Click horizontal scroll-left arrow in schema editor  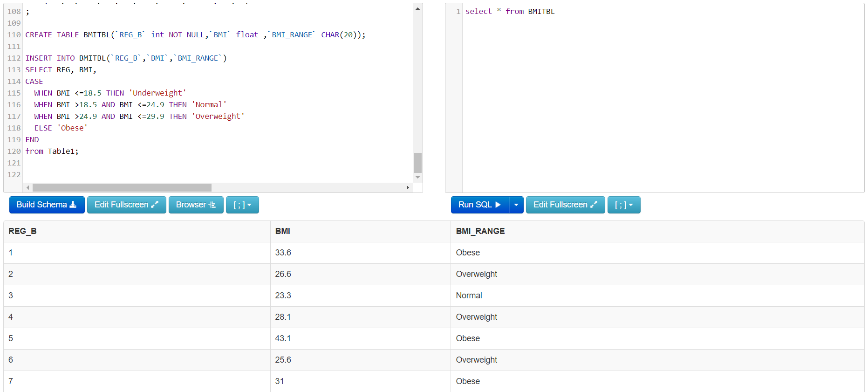[x=28, y=187]
